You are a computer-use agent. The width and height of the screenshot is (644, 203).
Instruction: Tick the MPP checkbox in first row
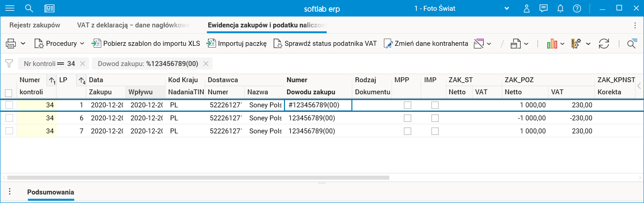(x=408, y=105)
